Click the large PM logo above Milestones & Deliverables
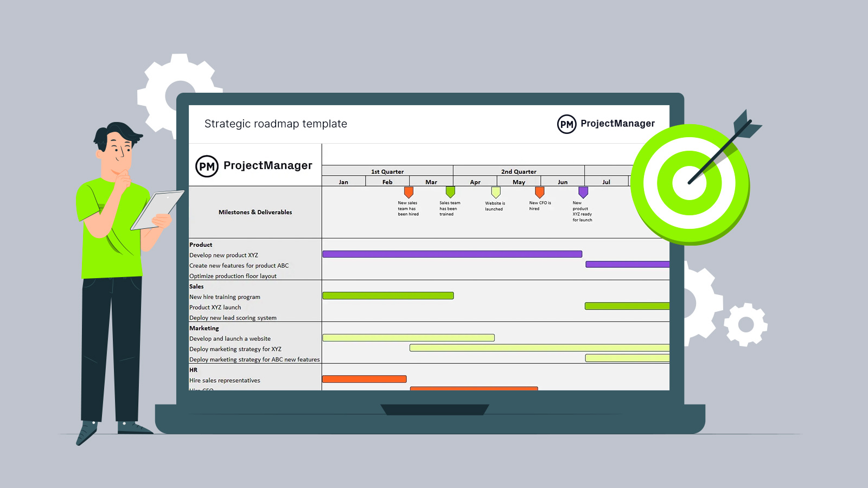The height and width of the screenshot is (488, 868). pos(207,166)
